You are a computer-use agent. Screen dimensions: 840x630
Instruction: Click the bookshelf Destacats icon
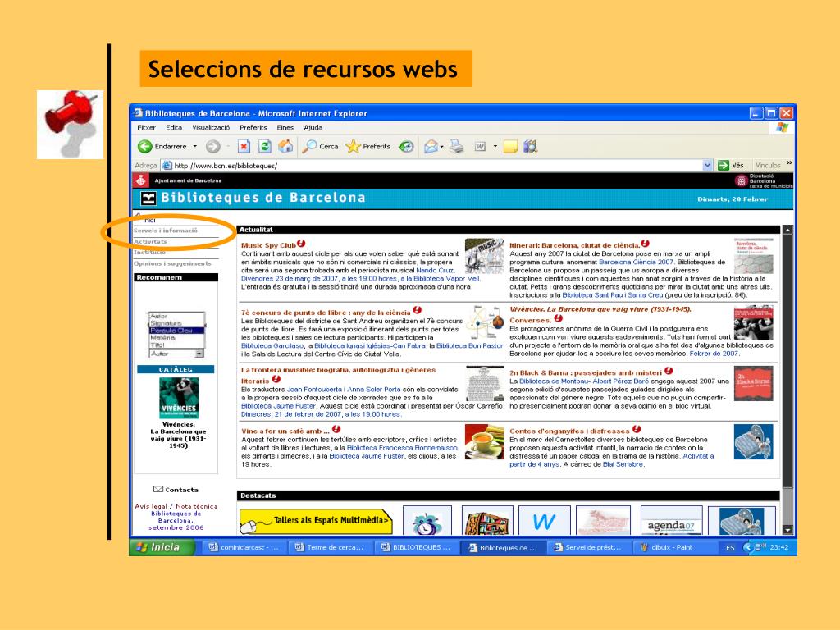coord(487,521)
